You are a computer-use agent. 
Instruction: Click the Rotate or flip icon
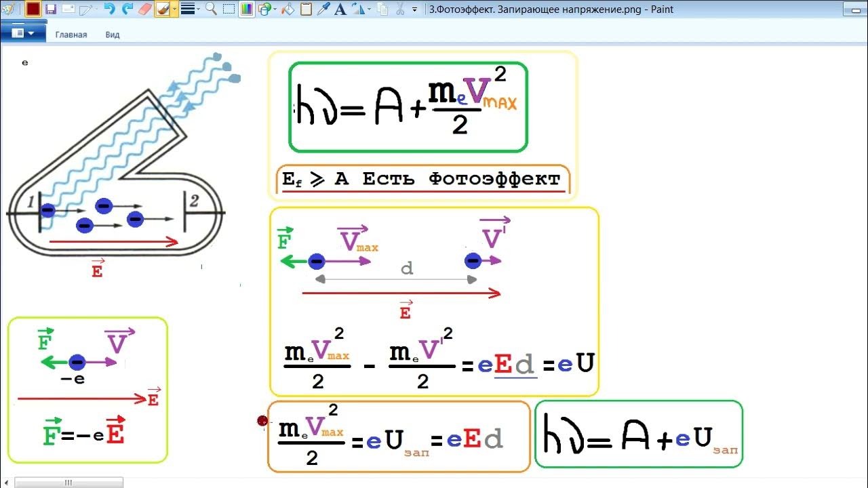click(357, 9)
